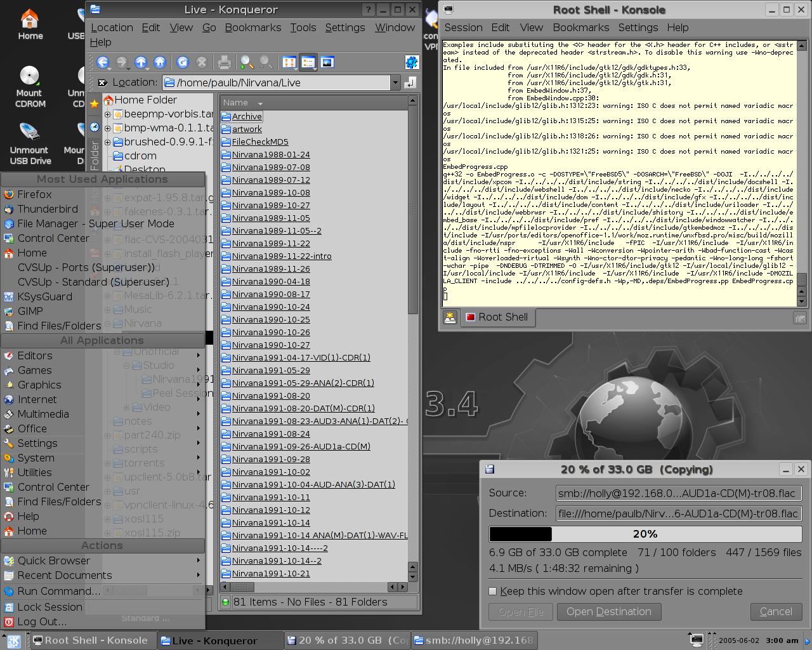Clear the location bar using the clear icon
This screenshot has height=650, width=812.
pyautogui.click(x=103, y=83)
